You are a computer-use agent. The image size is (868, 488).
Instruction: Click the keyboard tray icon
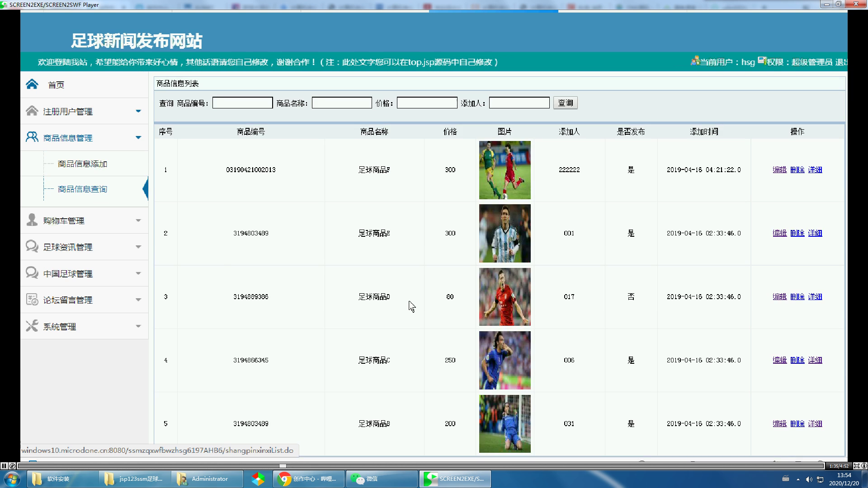[x=786, y=479]
